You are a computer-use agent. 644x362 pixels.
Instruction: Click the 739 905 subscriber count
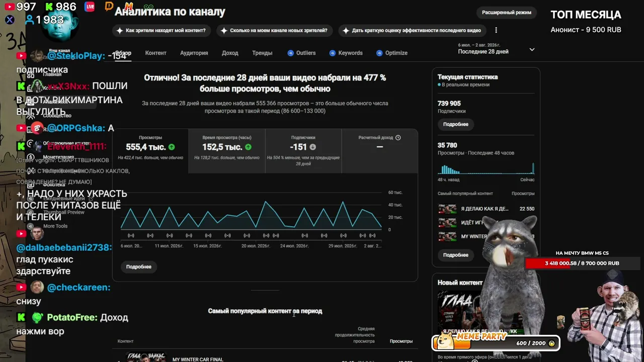pos(449,104)
